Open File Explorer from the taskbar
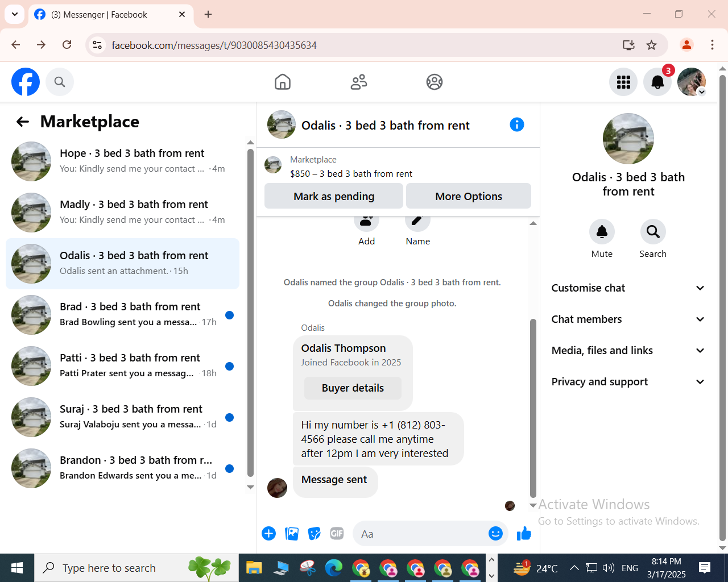728x582 pixels. click(254, 568)
